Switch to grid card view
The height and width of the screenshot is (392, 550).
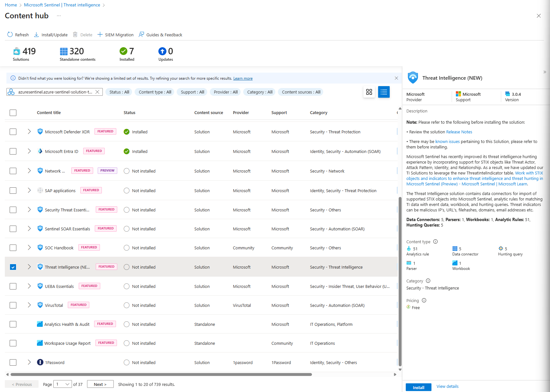369,92
